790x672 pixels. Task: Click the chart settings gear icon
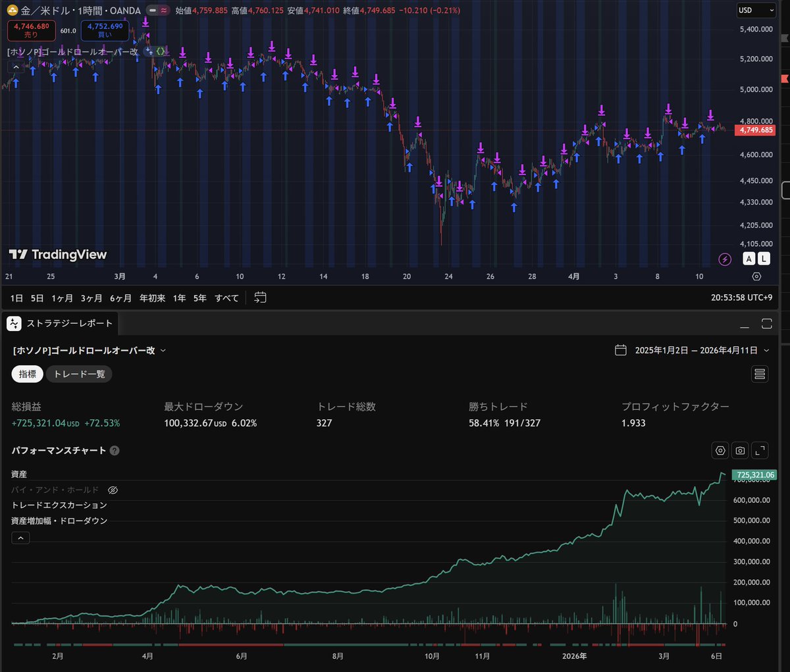(756, 276)
